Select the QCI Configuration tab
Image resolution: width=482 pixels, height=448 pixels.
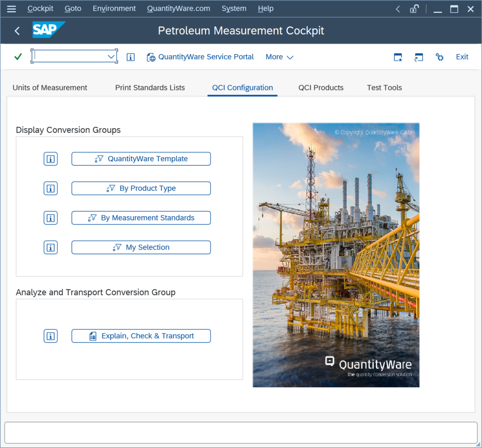pyautogui.click(x=242, y=88)
